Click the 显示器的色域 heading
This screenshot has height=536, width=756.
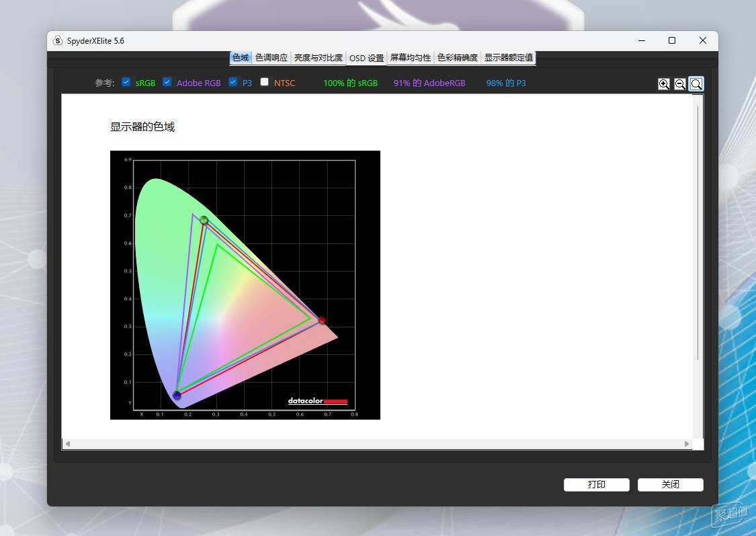coord(142,127)
